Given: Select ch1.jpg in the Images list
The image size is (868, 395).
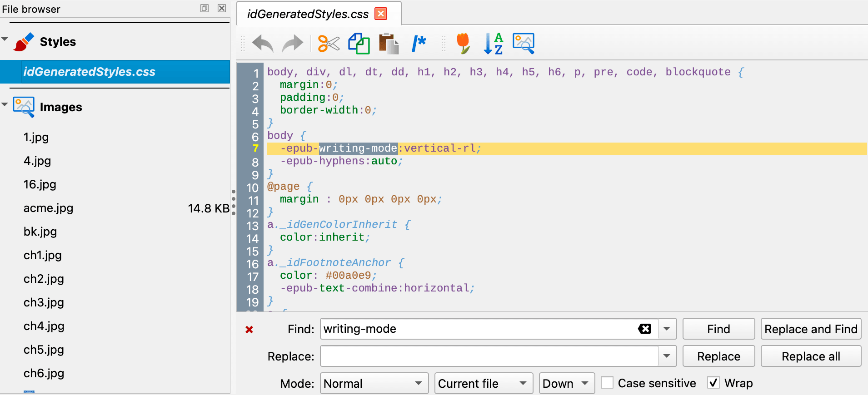Looking at the screenshot, I should click(x=42, y=255).
